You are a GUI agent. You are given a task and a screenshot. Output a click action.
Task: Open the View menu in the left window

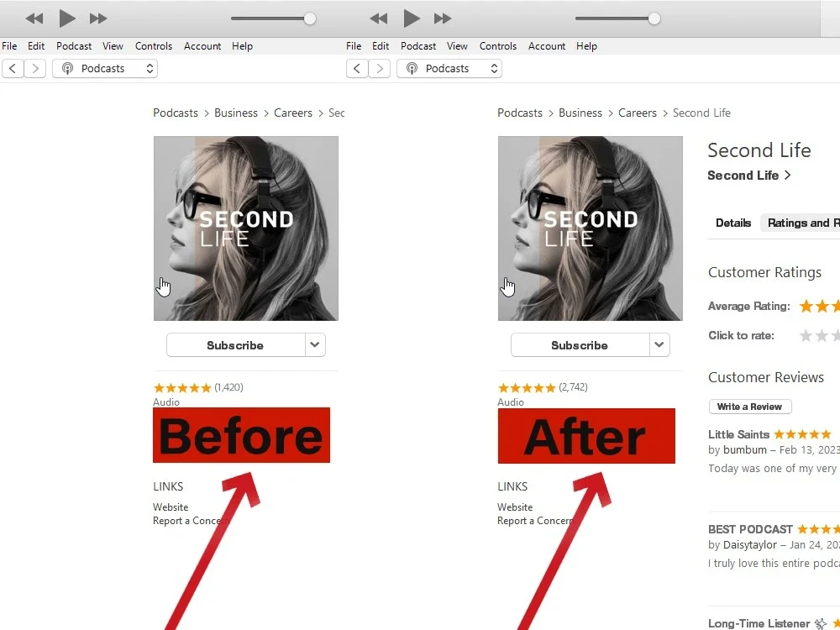113,46
